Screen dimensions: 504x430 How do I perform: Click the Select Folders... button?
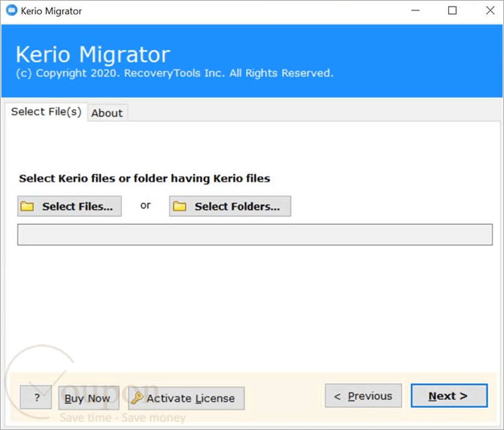click(230, 206)
